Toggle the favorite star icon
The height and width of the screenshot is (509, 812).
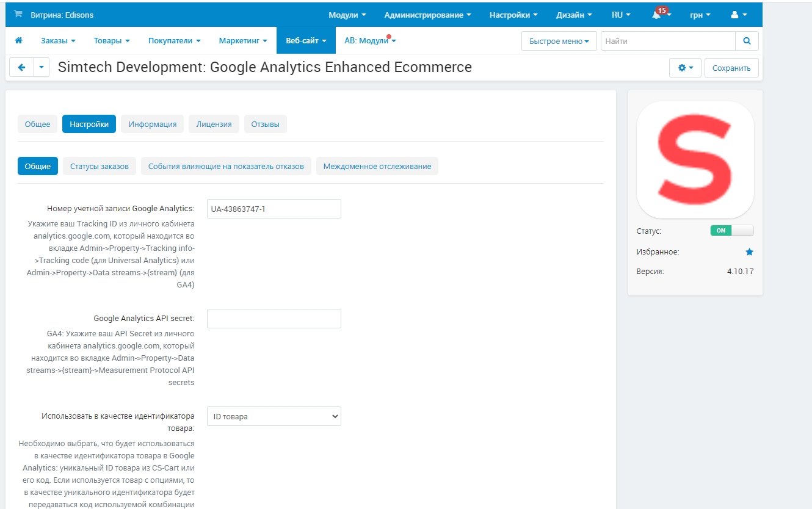click(x=749, y=251)
